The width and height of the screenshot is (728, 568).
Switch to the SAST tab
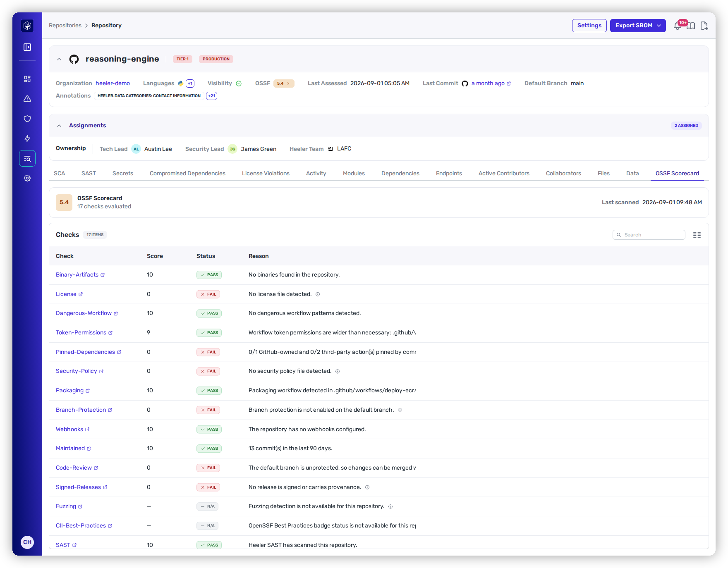click(x=89, y=173)
